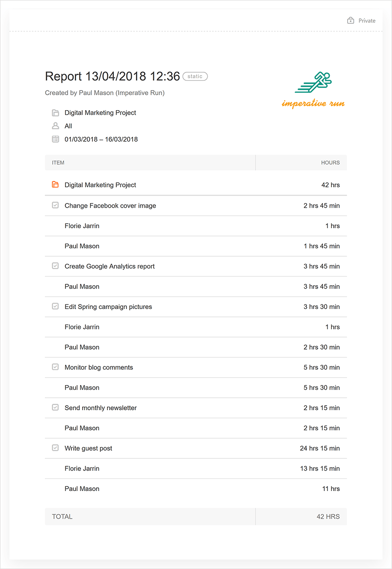The image size is (392, 569).
Task: Click the orange Digital Marketing Project folder icon
Action: point(56,185)
